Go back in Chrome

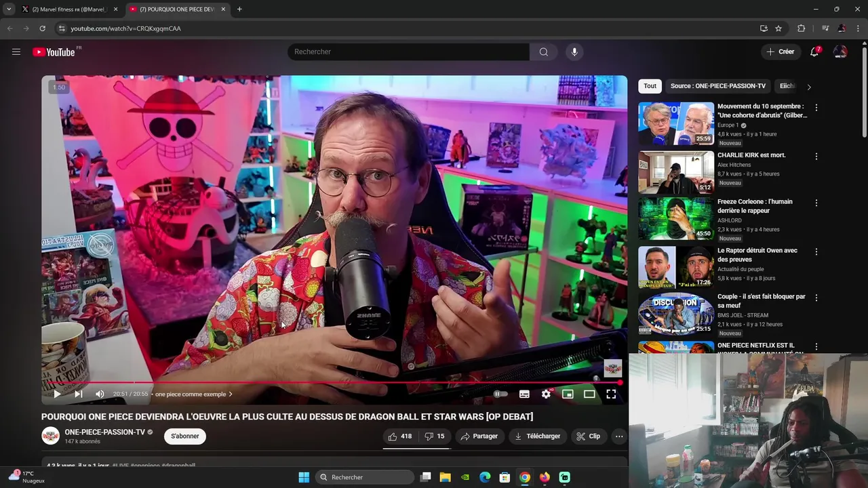pyautogui.click(x=9, y=28)
